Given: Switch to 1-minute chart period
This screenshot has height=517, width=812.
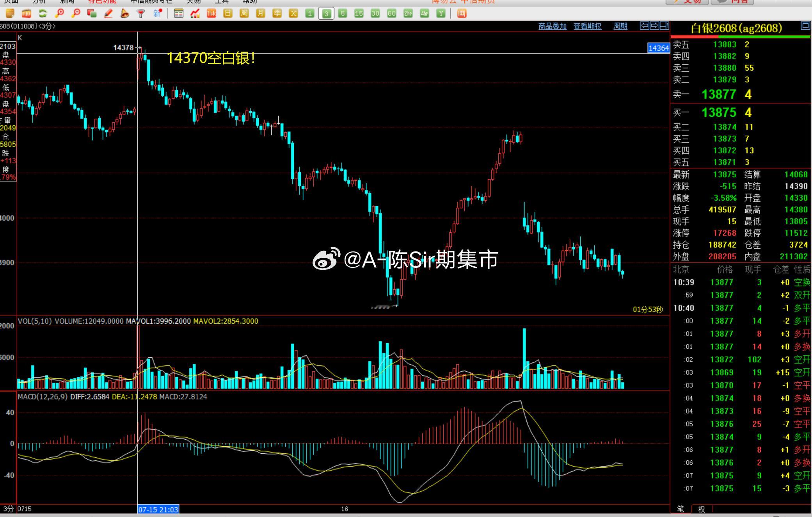Looking at the screenshot, I should coord(310,14).
